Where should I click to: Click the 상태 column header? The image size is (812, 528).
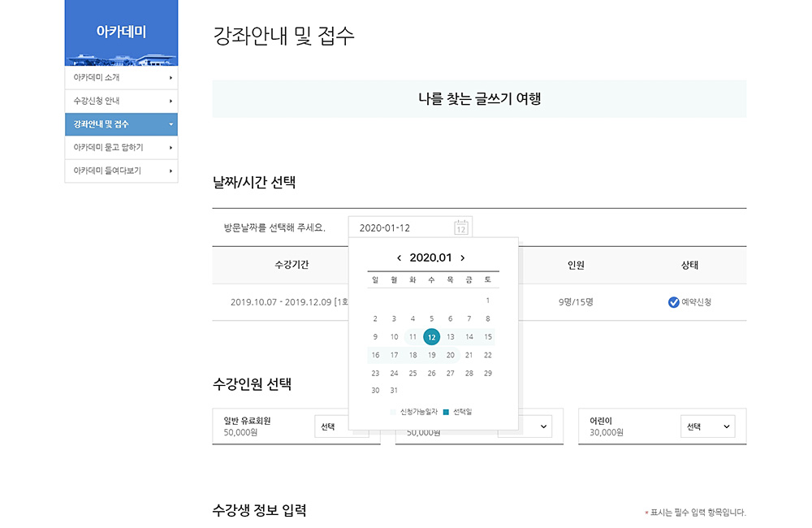(689, 265)
